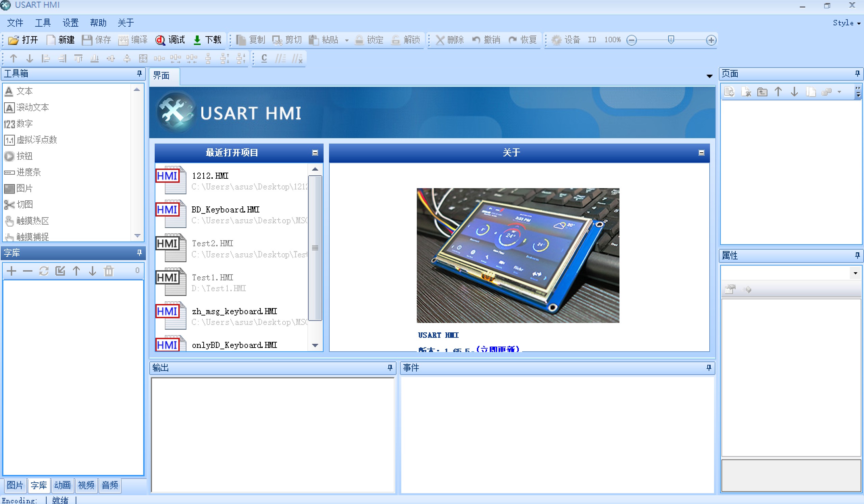The image size is (864, 504).
Task: Open the 工具 menu
Action: pos(43,23)
